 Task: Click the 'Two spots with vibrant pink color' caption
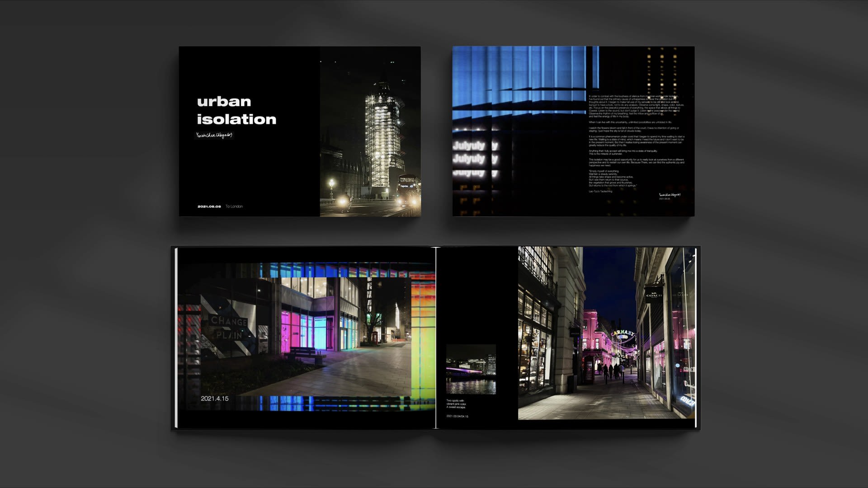click(456, 404)
